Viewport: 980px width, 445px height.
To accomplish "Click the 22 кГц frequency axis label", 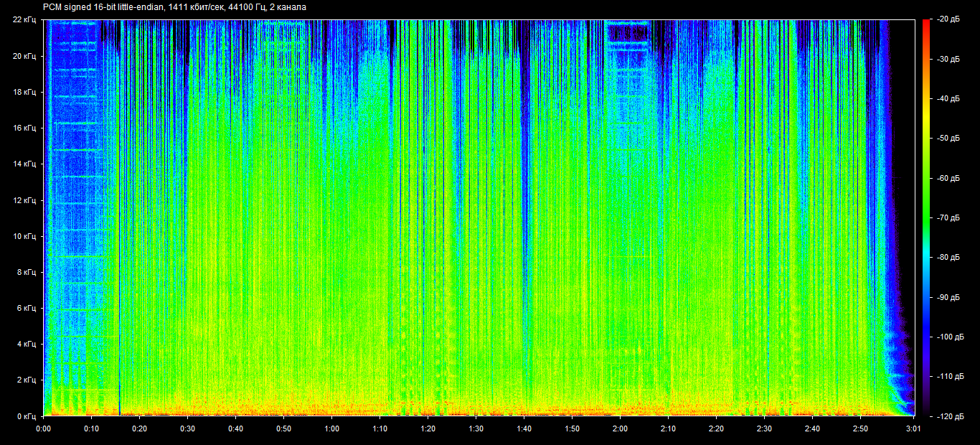I will pos(25,19).
